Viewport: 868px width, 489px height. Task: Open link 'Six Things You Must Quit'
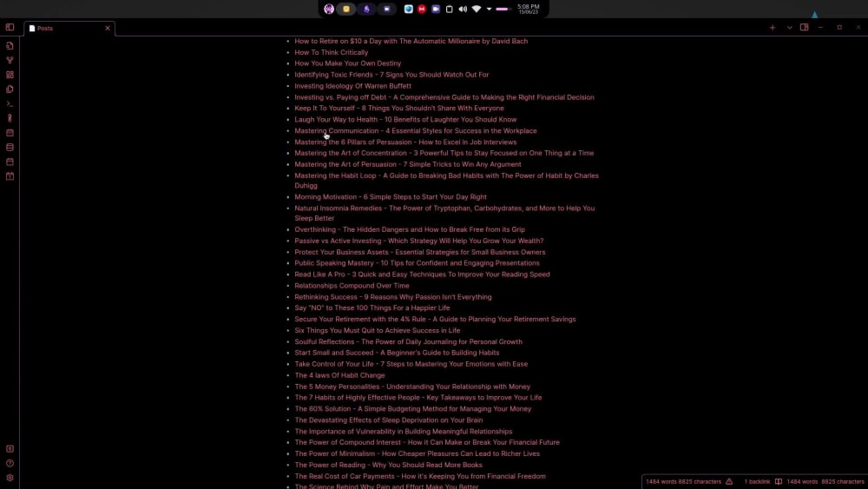377,331
